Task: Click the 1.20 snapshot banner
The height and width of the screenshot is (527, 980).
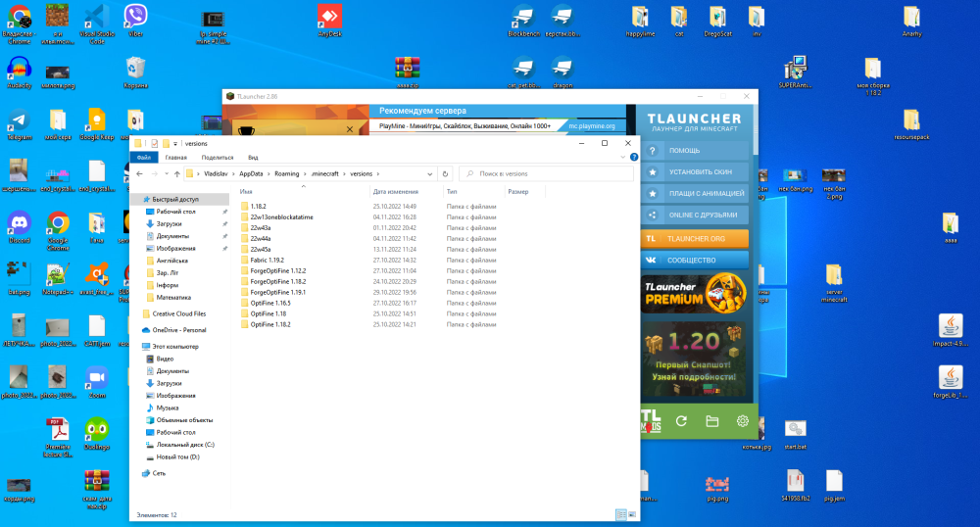Action: pos(695,359)
